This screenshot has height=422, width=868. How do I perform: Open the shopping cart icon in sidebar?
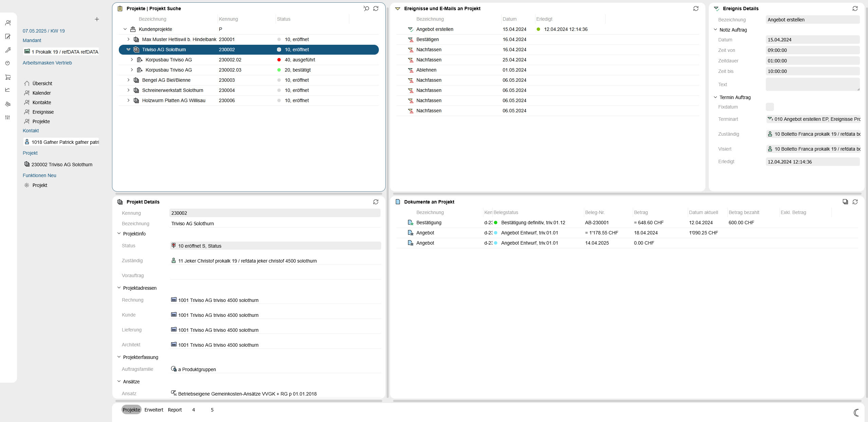(8, 77)
